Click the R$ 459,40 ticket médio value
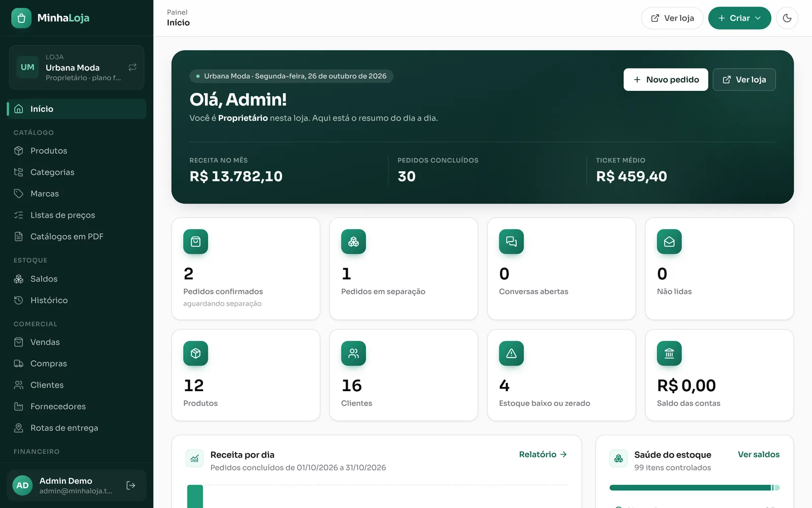This screenshot has width=812, height=508. pyautogui.click(x=631, y=176)
